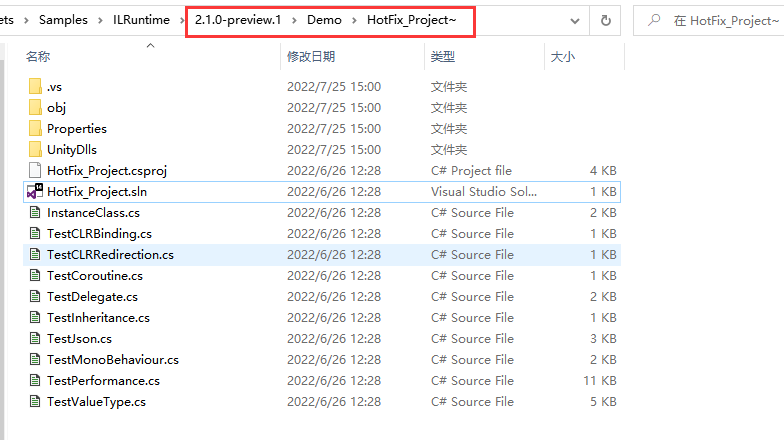Image resolution: width=784 pixels, height=440 pixels.
Task: Navigate to Samples in the breadcrumb
Action: pyautogui.click(x=63, y=20)
